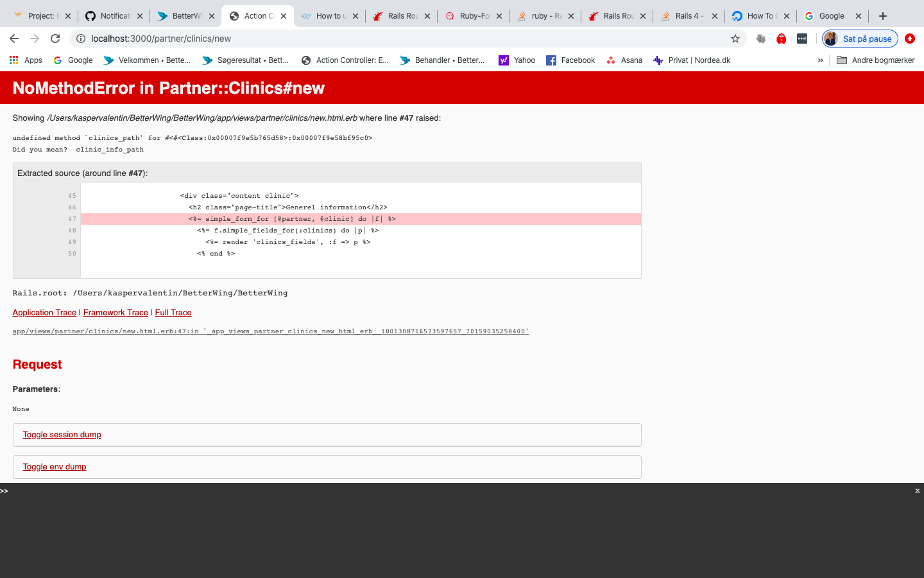924x578 pixels.
Task: Open the Apps grid shortcut
Action: point(26,60)
